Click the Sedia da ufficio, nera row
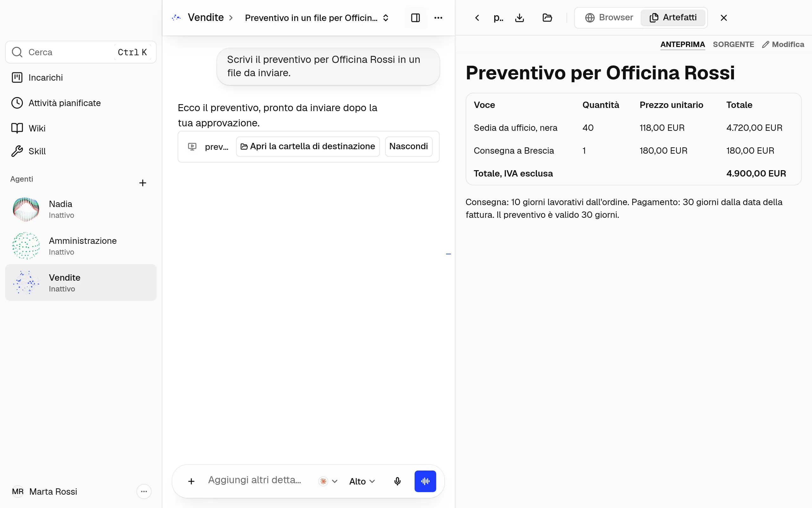 pyautogui.click(x=633, y=128)
